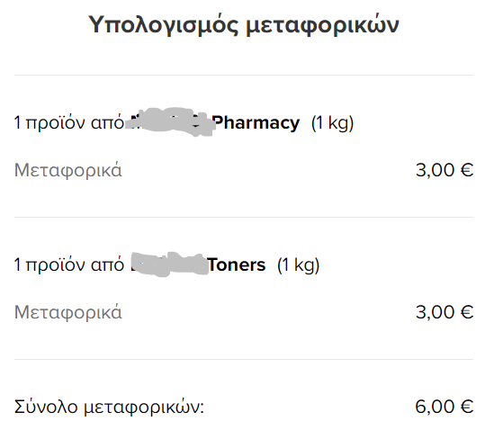Viewport: 494px width, 448px height.
Task: Click the grey redaction blob before Toners
Action: (170, 264)
